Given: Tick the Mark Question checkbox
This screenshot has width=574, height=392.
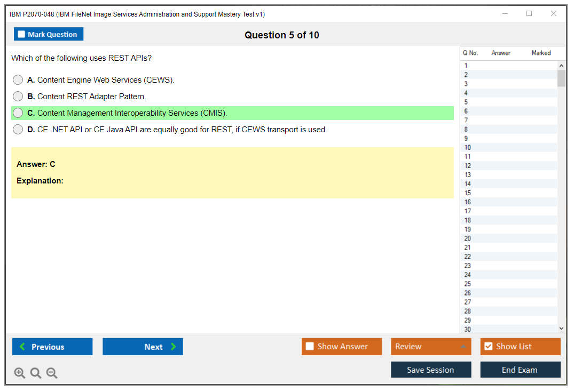Looking at the screenshot, I should (x=21, y=35).
